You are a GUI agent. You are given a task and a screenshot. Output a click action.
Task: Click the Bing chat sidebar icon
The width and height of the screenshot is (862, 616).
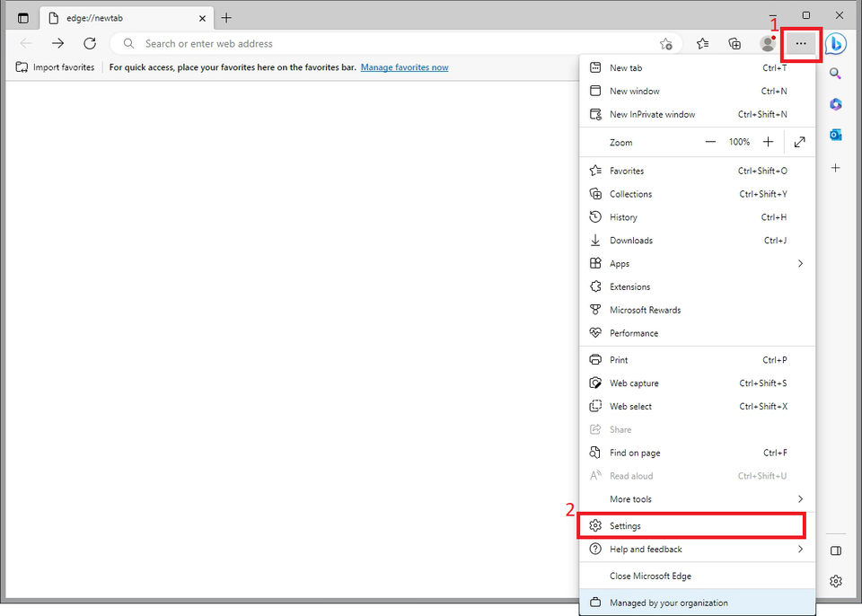(x=836, y=43)
